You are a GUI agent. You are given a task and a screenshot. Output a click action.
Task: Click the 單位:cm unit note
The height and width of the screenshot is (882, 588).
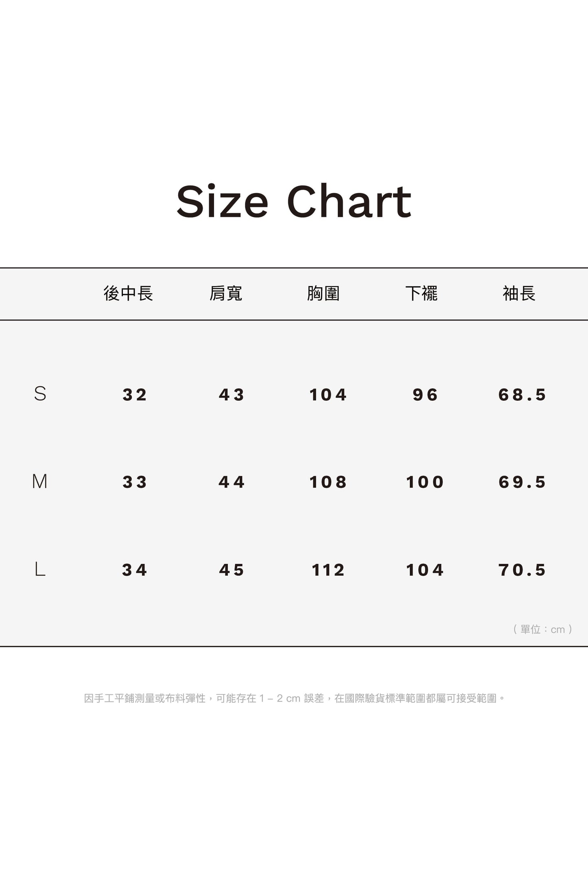click(x=543, y=629)
